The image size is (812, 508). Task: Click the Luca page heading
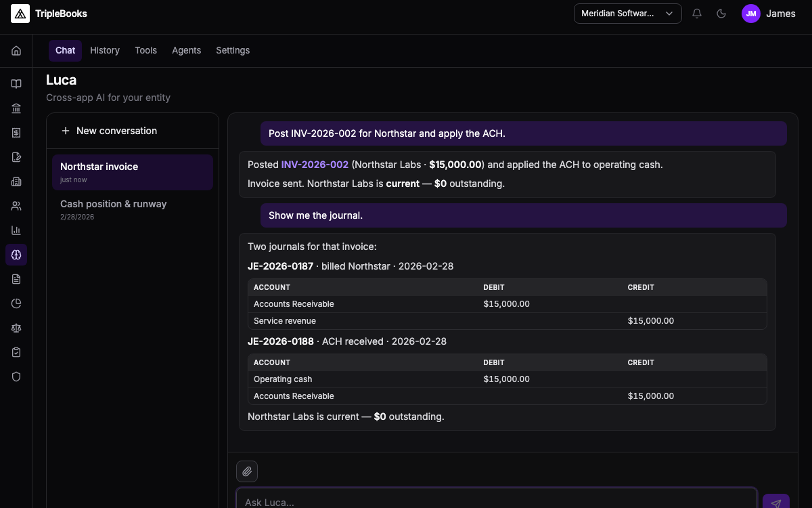click(x=61, y=80)
